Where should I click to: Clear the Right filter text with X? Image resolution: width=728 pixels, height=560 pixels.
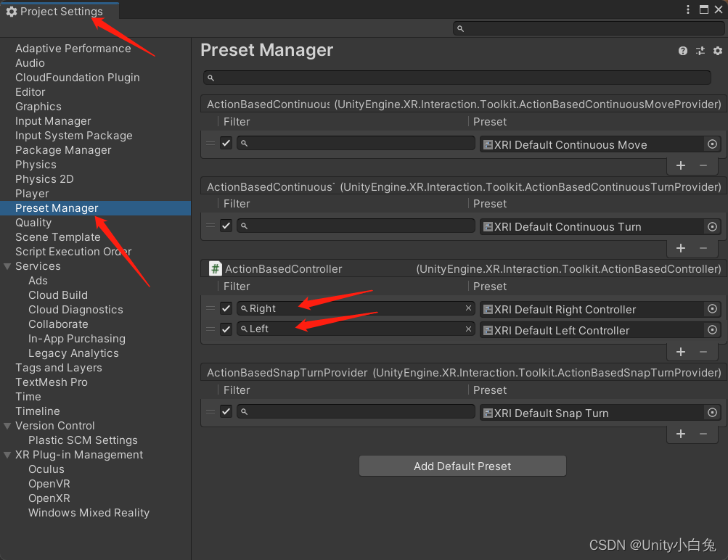coord(468,308)
